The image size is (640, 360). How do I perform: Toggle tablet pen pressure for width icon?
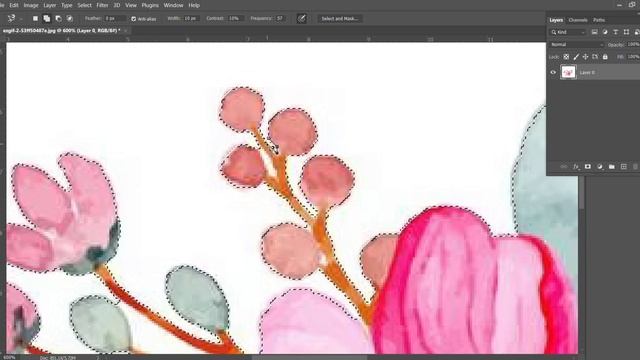302,18
